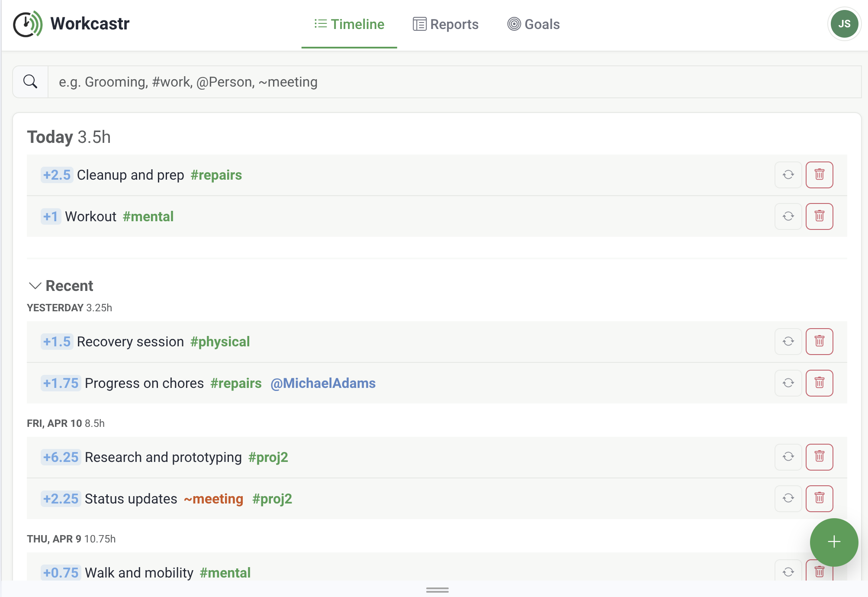This screenshot has height=597, width=868.
Task: Click the ~meeting tag on Status updates
Action: pyautogui.click(x=214, y=499)
